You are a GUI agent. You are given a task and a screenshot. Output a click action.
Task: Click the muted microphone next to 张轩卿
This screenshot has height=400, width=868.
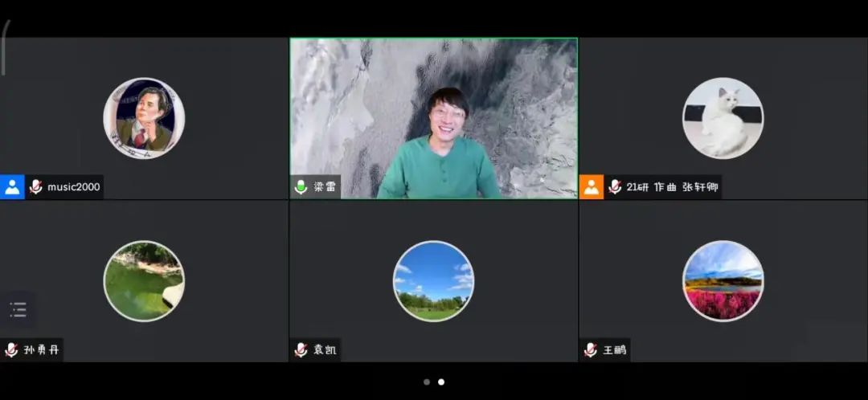pos(616,187)
